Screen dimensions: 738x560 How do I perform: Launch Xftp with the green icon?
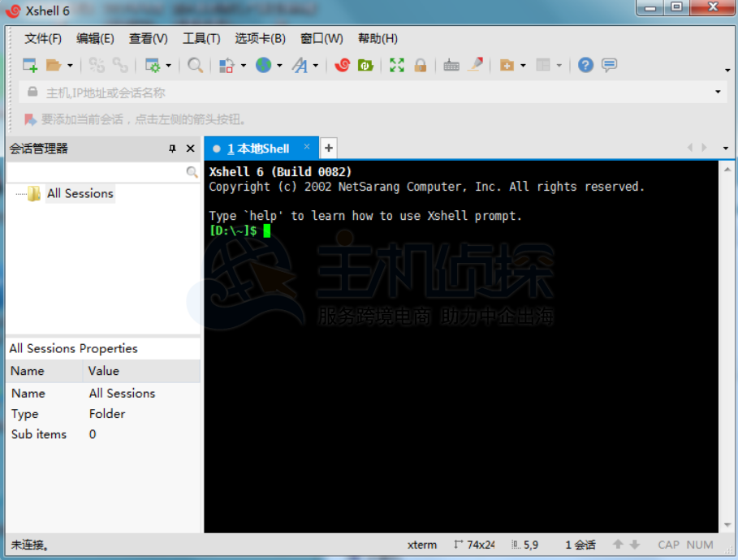click(365, 65)
